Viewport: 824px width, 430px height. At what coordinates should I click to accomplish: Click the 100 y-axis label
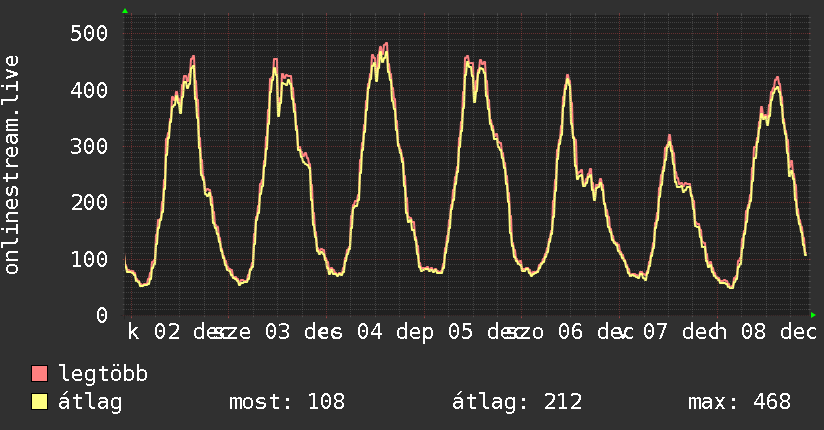point(89,259)
